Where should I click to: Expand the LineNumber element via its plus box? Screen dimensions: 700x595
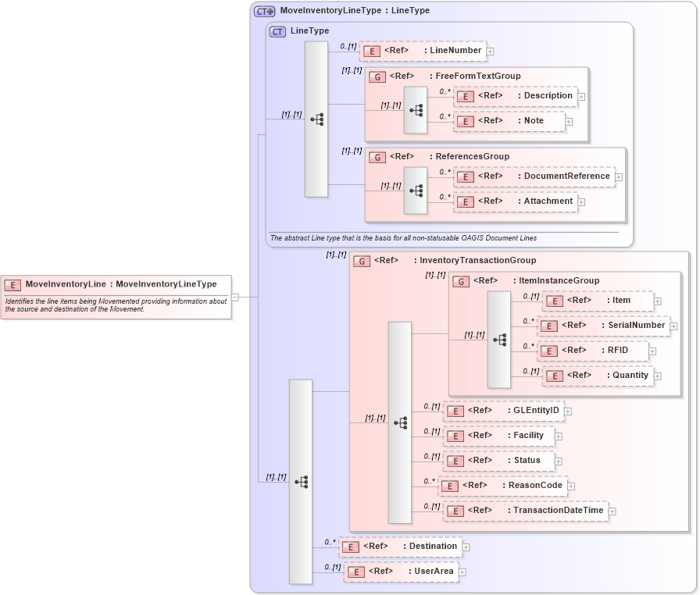(x=491, y=51)
